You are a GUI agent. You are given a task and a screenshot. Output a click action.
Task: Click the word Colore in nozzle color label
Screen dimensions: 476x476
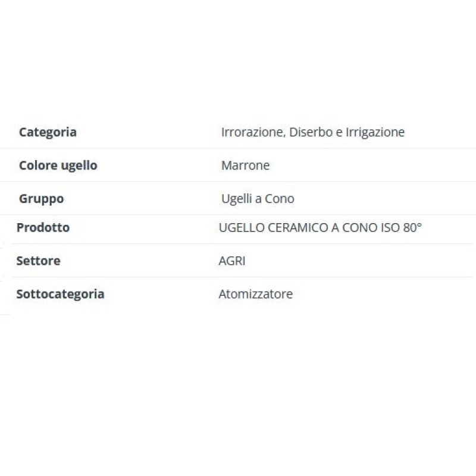(x=38, y=165)
